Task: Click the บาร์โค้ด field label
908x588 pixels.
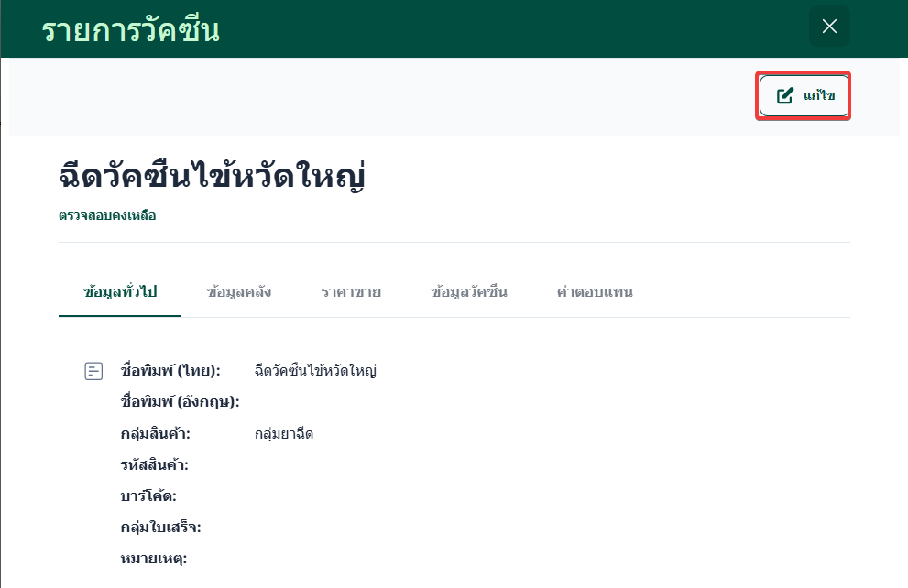Action: point(148,495)
